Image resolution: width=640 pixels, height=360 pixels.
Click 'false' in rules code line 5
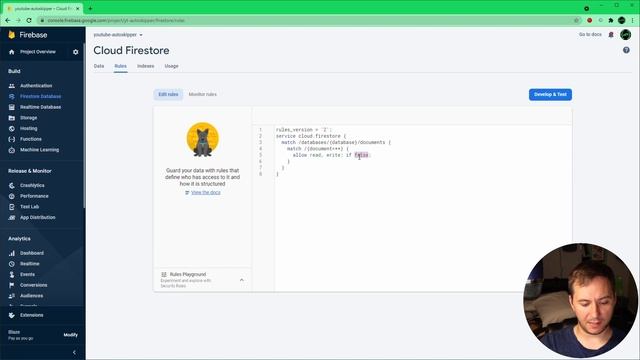point(361,155)
